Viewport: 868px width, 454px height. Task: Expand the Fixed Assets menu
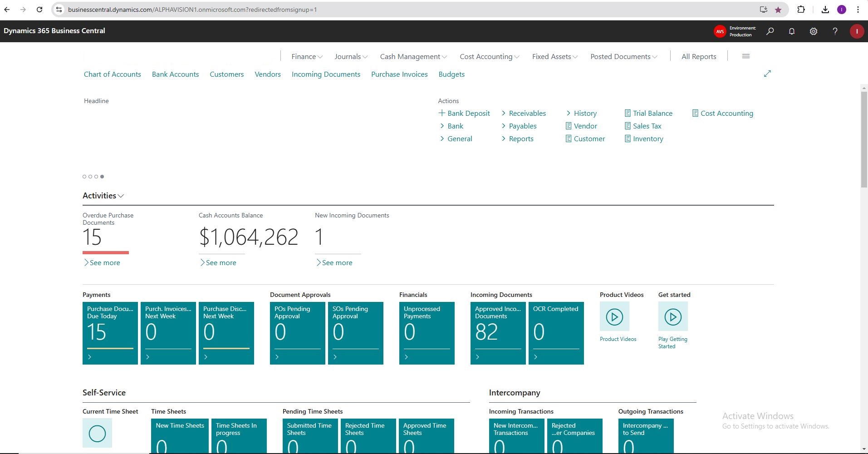tap(555, 56)
